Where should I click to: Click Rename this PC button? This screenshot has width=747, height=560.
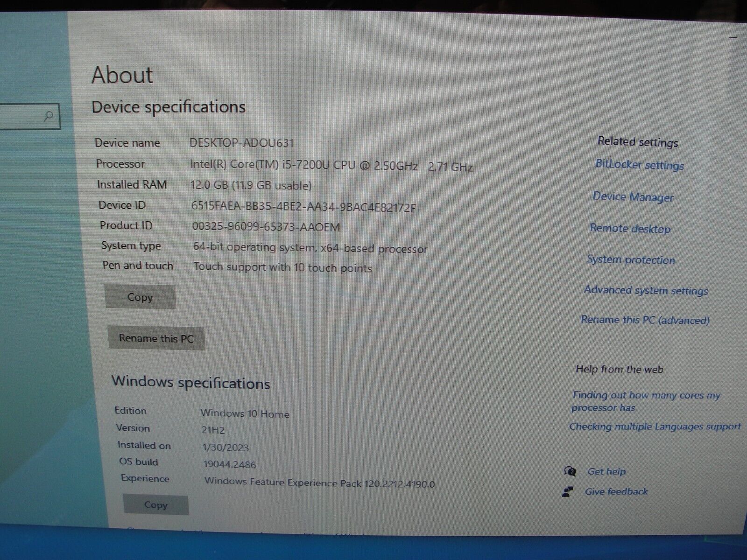pos(156,338)
